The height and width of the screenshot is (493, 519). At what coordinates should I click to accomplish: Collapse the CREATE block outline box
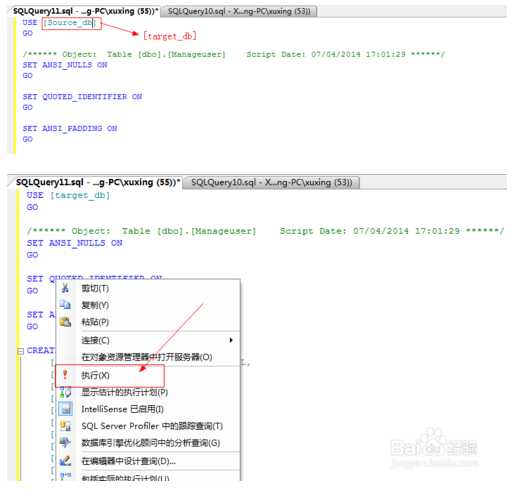coord(20,351)
